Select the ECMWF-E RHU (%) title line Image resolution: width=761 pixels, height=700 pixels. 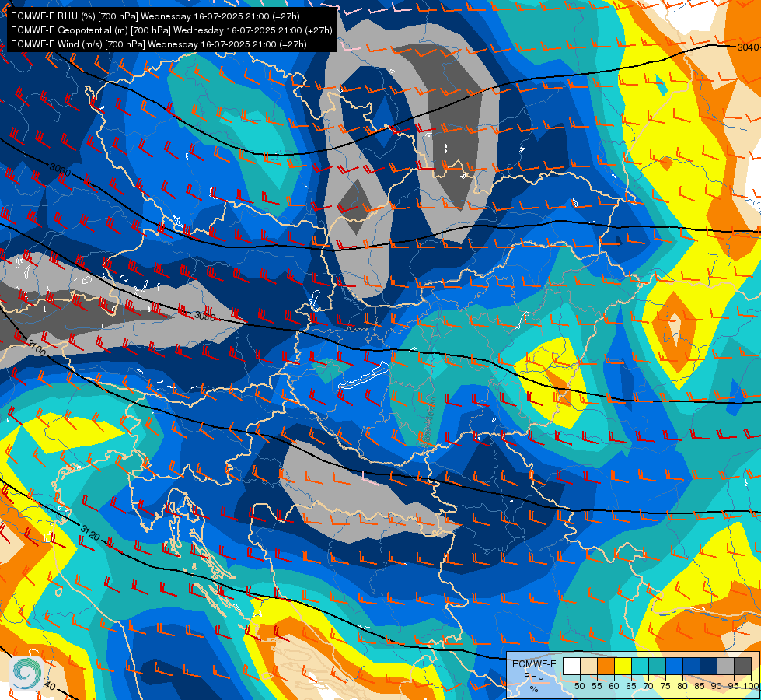pos(155,16)
